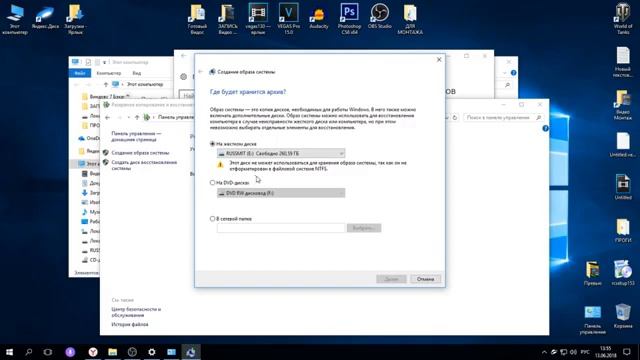Go up one level in Explorer window
This screenshot has height=360, width=640.
click(106, 84)
